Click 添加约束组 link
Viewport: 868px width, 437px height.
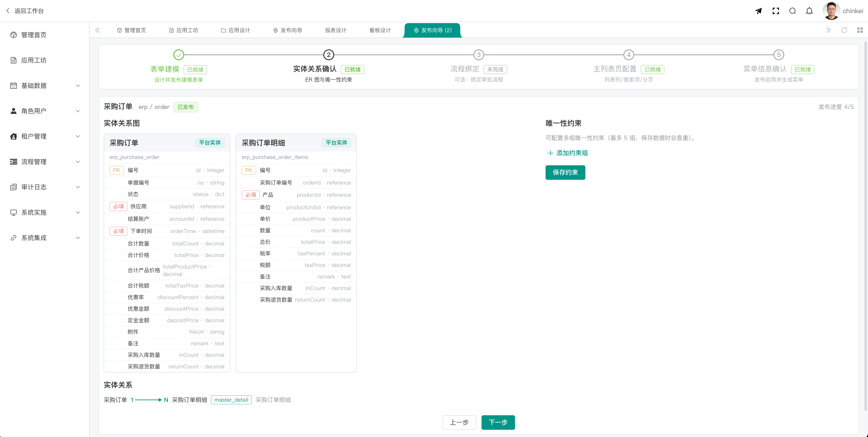568,153
